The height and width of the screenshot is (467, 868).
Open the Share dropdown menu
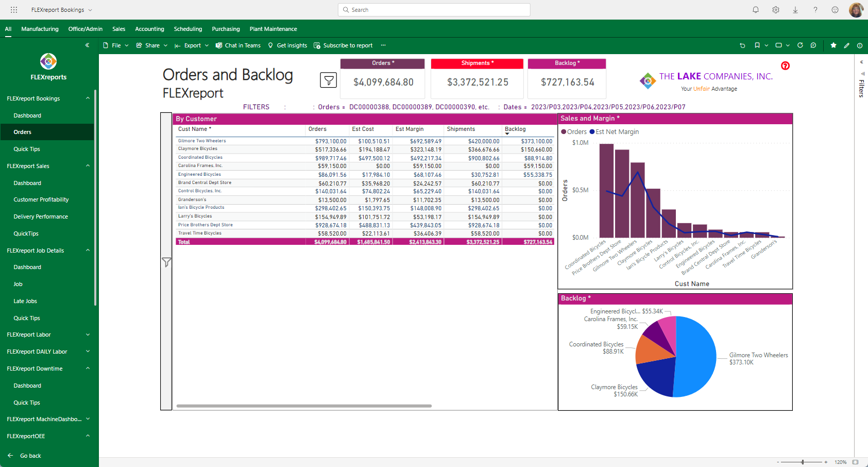point(152,45)
